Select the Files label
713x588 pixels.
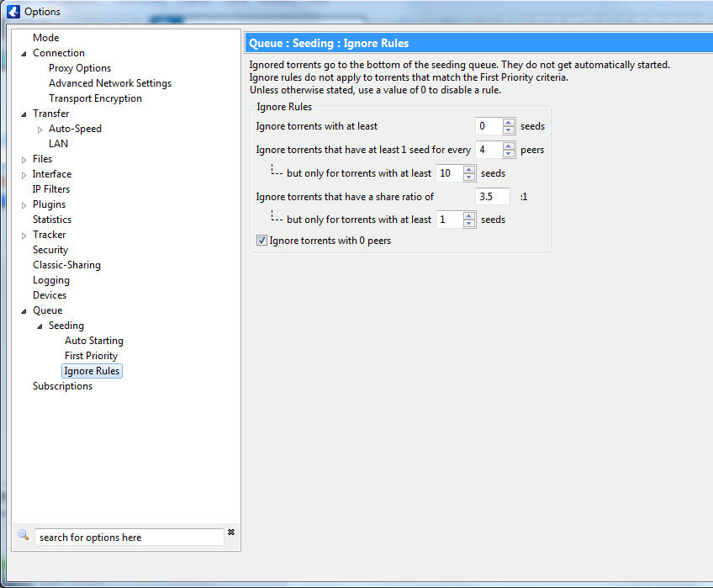42,159
